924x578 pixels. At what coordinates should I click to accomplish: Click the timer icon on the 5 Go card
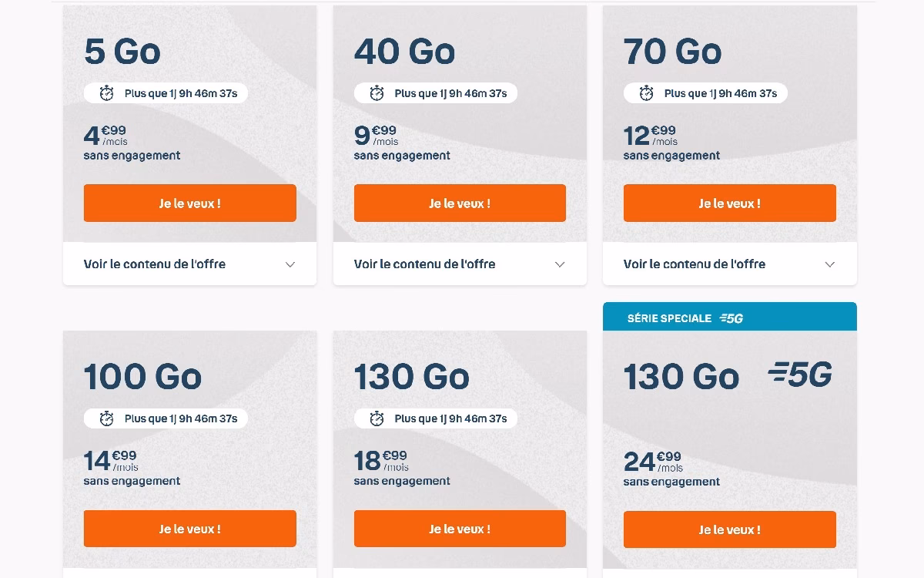click(x=107, y=92)
